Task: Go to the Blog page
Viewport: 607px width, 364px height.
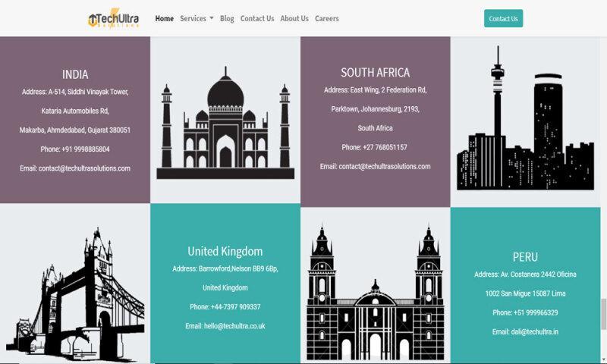Action: pos(227,18)
